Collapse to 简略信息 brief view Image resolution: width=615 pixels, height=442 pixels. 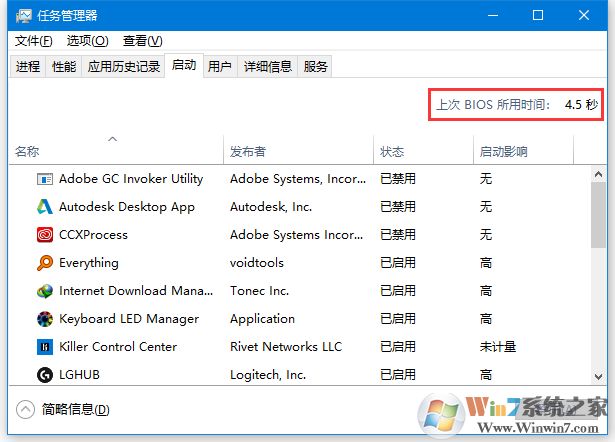coord(63,409)
